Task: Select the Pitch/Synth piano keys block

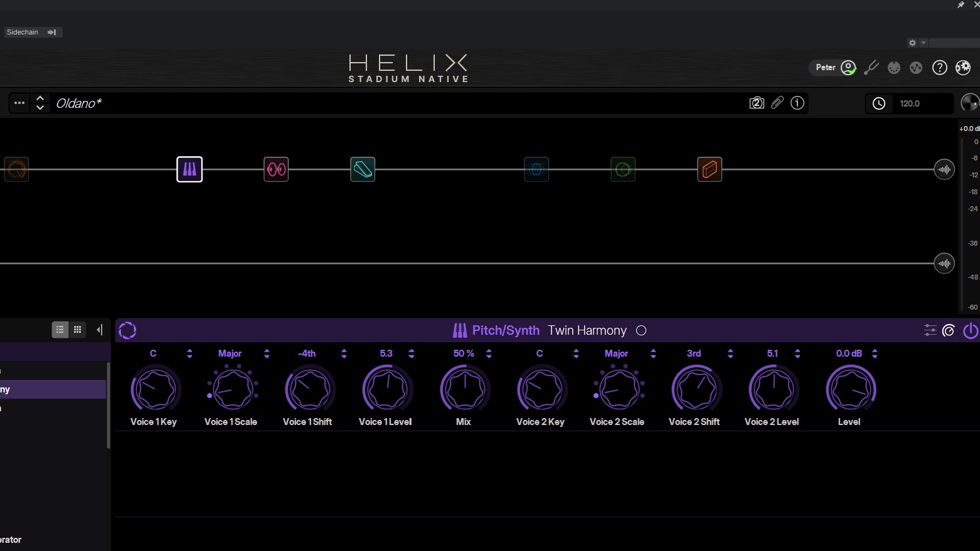Action: click(x=189, y=169)
